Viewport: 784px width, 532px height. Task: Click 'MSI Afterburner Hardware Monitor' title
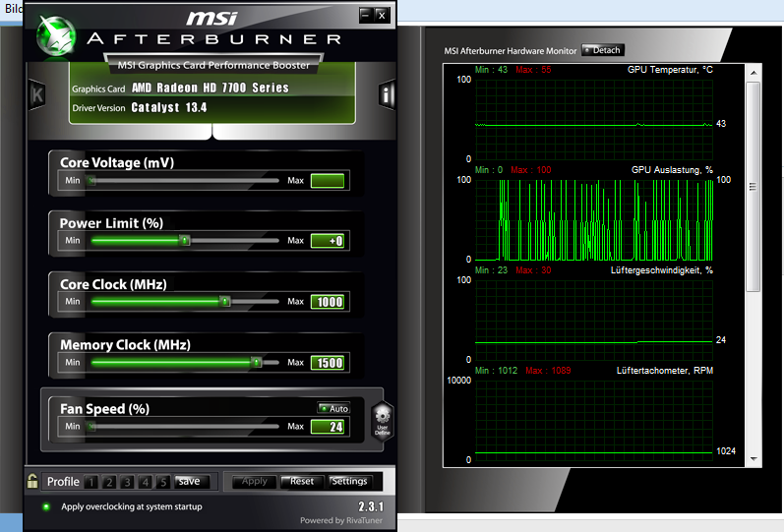(x=511, y=51)
